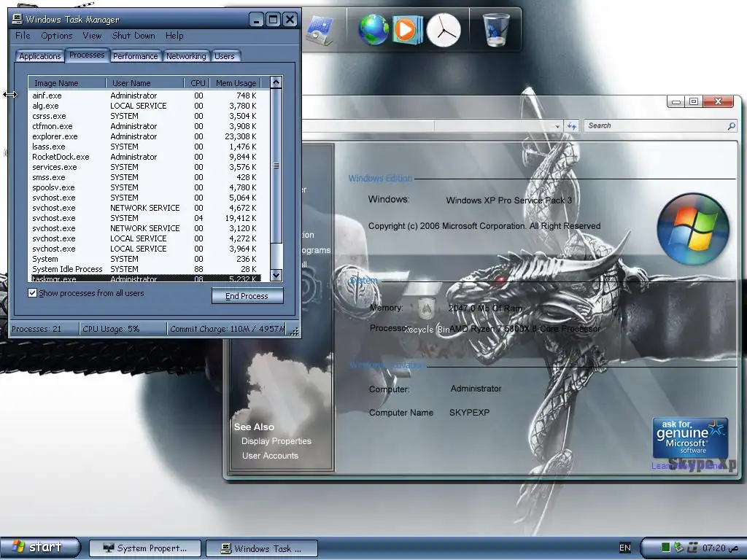Click the Commit Charge status entry
The width and height of the screenshot is (747, 560).
click(x=228, y=329)
